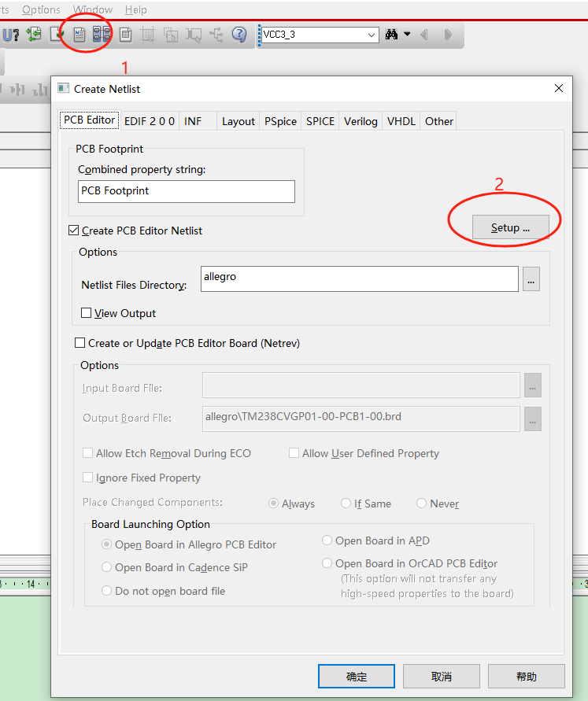Switch to the SPICE tab
This screenshot has width=588, height=701.
pyautogui.click(x=320, y=121)
